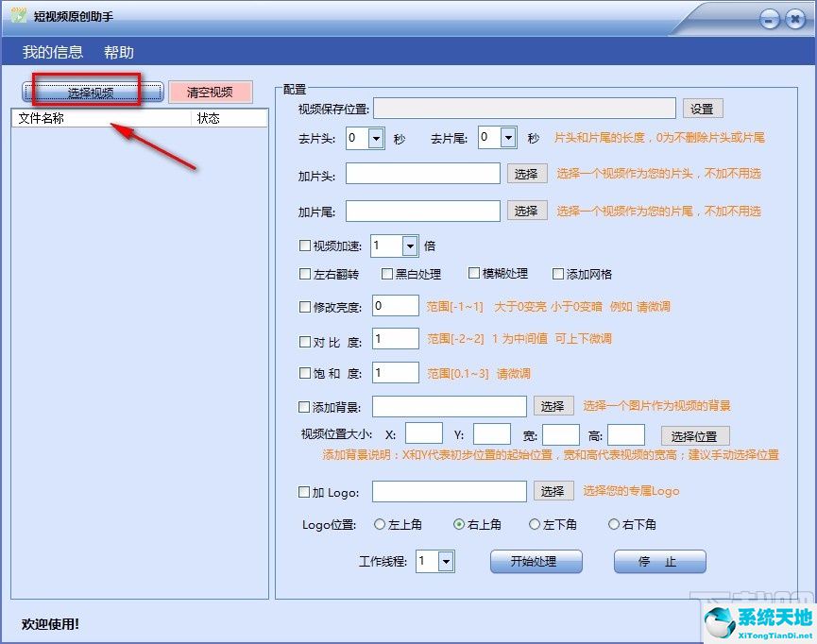Viewport: 817px width, 644px height.
Task: Focus the 添加背景 image path field
Action: (x=450, y=406)
